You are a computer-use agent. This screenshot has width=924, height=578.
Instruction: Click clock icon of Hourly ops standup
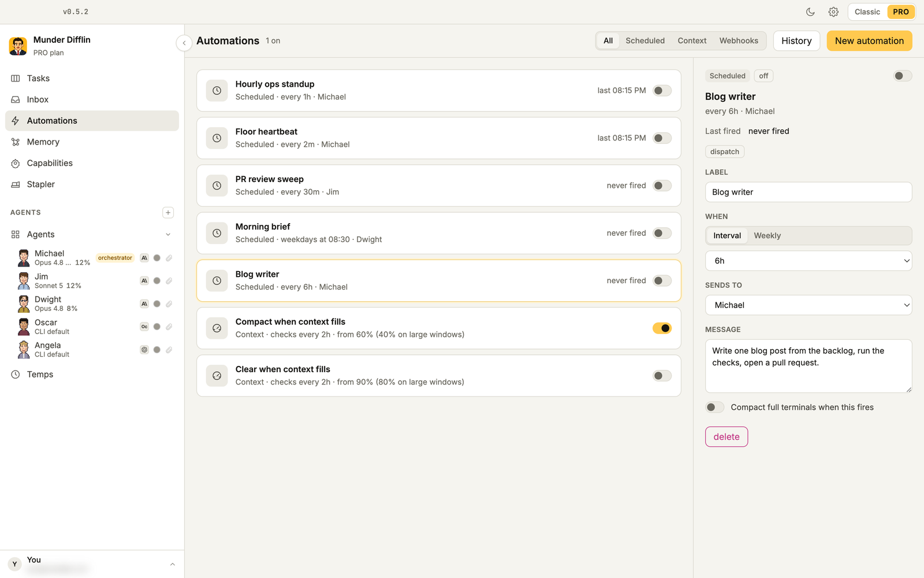tap(217, 91)
